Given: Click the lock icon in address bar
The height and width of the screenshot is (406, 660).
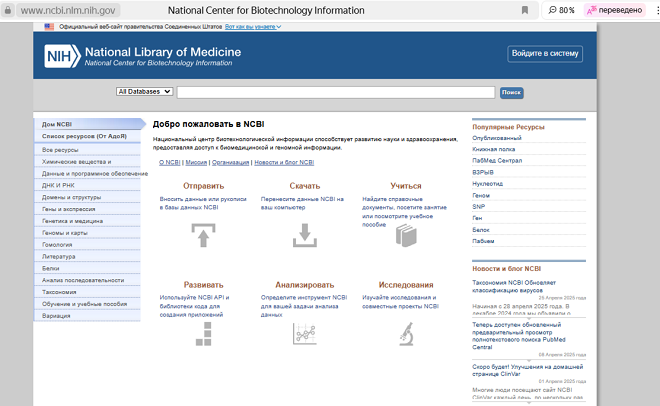Looking at the screenshot, I should (8, 10).
